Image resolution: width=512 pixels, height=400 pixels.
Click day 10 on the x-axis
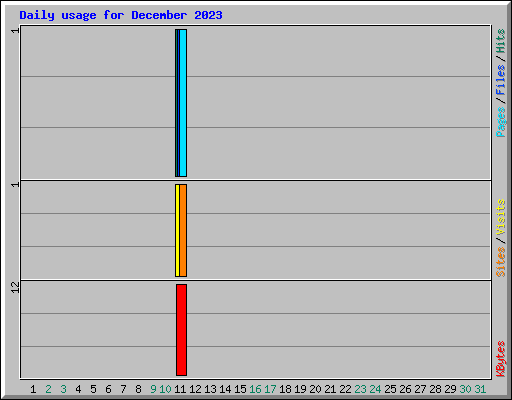(x=165, y=389)
